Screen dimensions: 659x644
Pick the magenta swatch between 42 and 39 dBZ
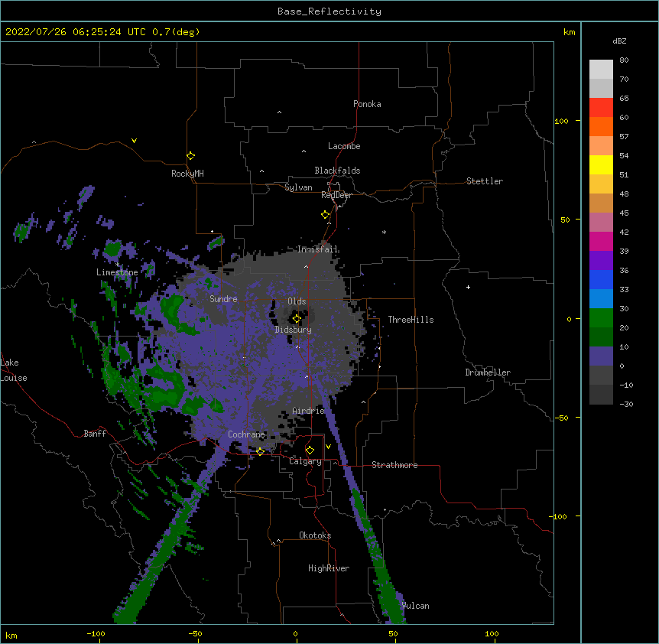tap(601, 241)
